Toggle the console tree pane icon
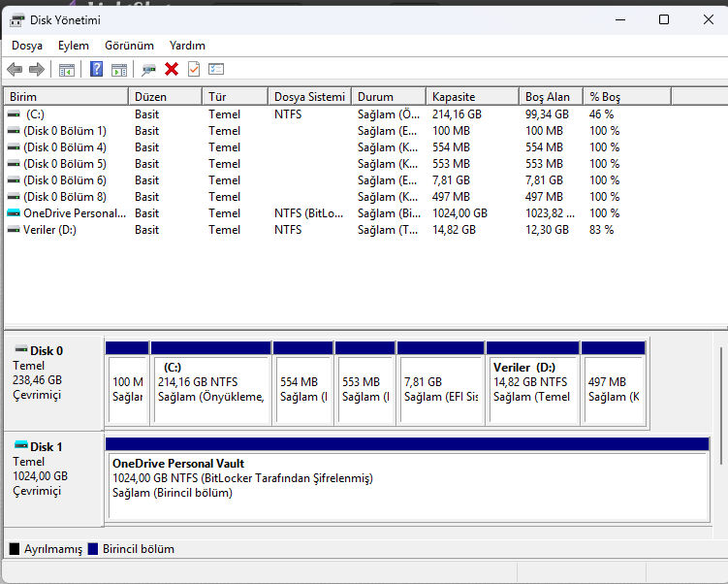 pos(66,70)
